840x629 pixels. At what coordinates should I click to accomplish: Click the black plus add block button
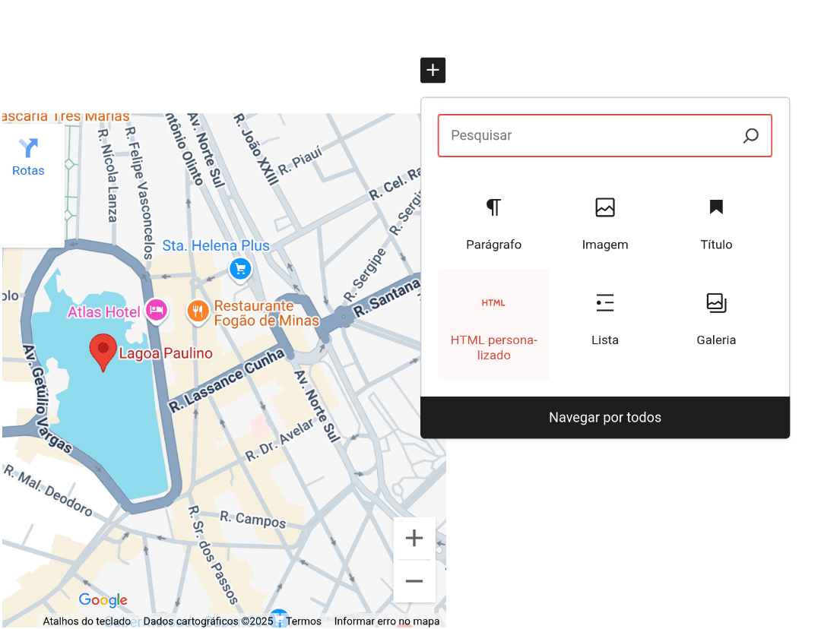click(433, 71)
